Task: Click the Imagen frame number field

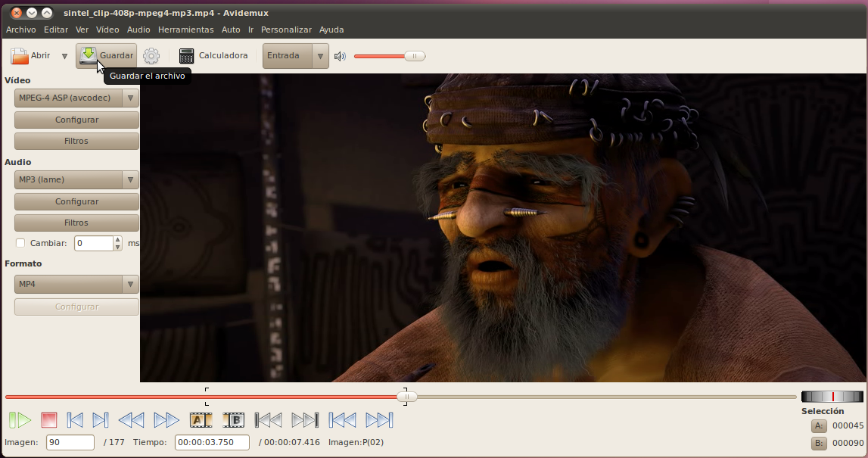Action: [x=70, y=443]
